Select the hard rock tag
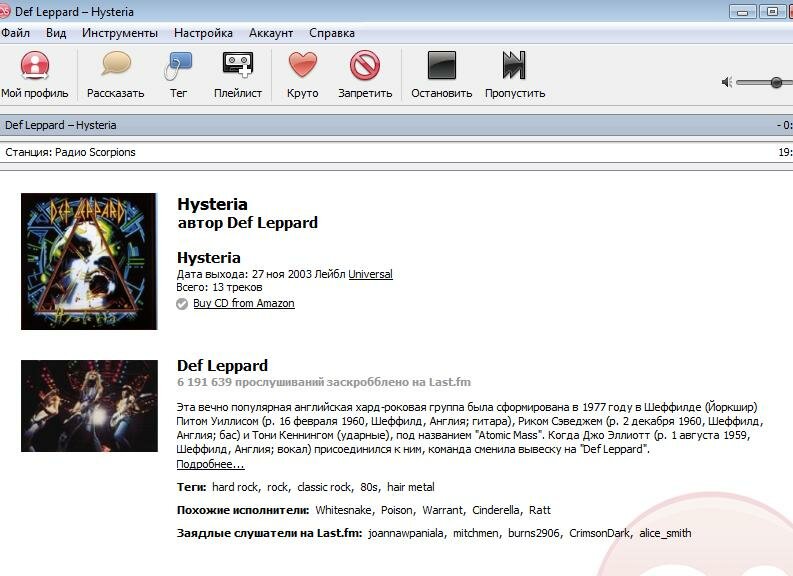Viewport: 793px width, 576px height. [235, 487]
